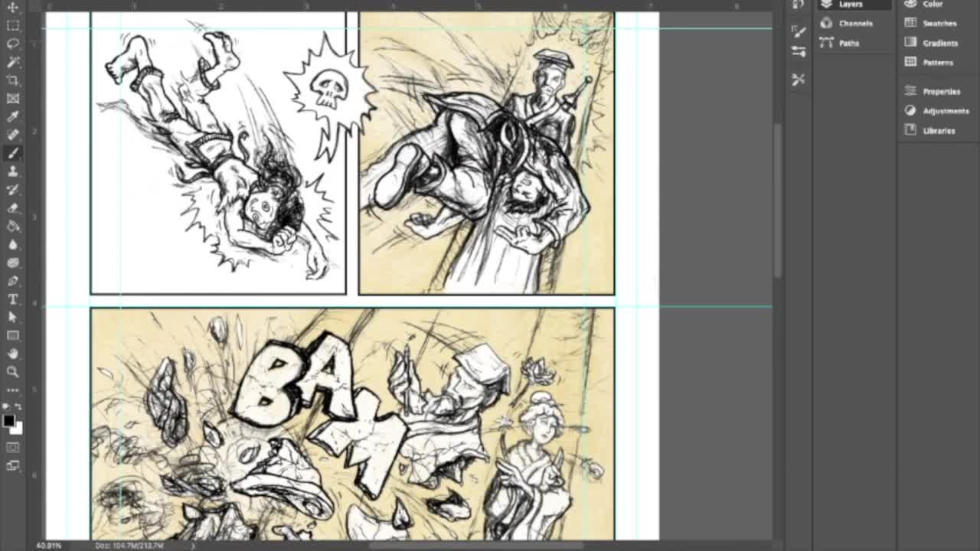Select the Type tool
Screen dimensions: 980x551
13,299
